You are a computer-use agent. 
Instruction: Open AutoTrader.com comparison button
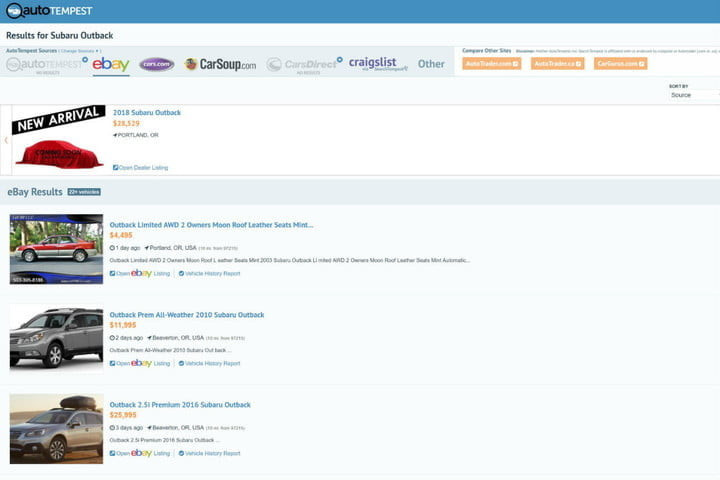click(491, 64)
